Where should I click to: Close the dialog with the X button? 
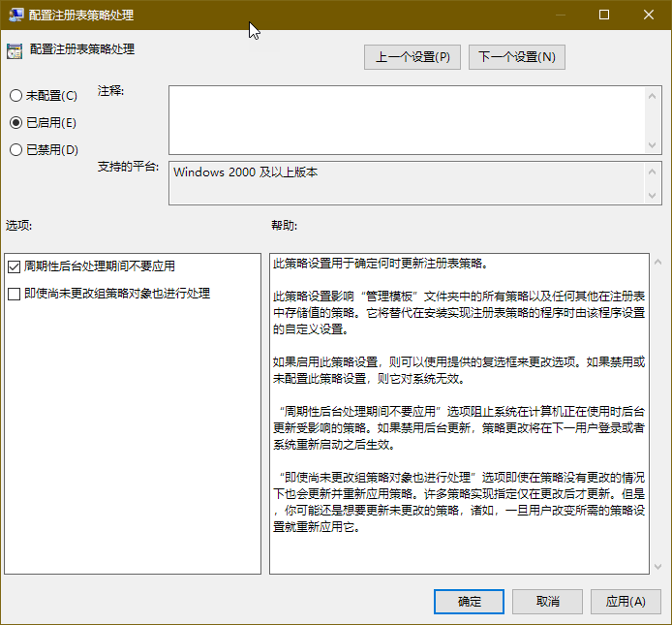tap(649, 15)
